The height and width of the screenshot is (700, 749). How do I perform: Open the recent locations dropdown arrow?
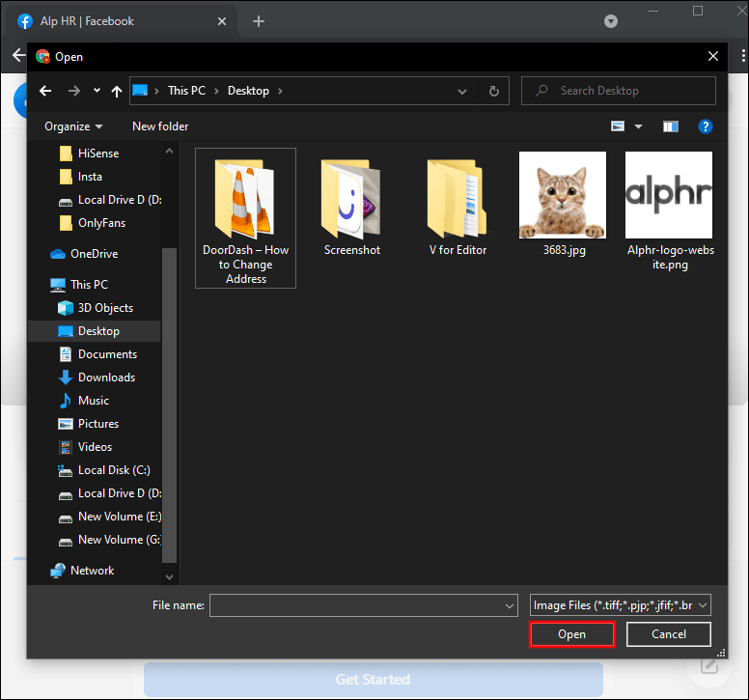pos(97,91)
